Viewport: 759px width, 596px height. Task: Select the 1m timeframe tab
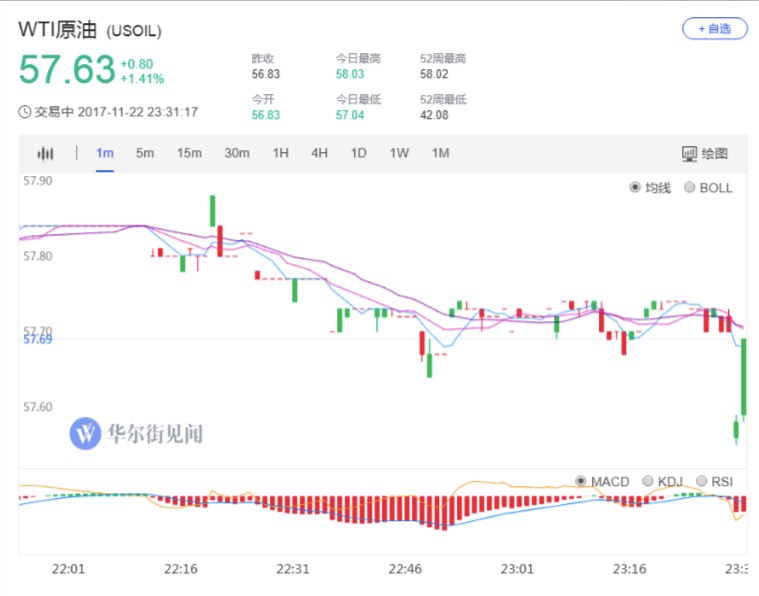pyautogui.click(x=105, y=153)
